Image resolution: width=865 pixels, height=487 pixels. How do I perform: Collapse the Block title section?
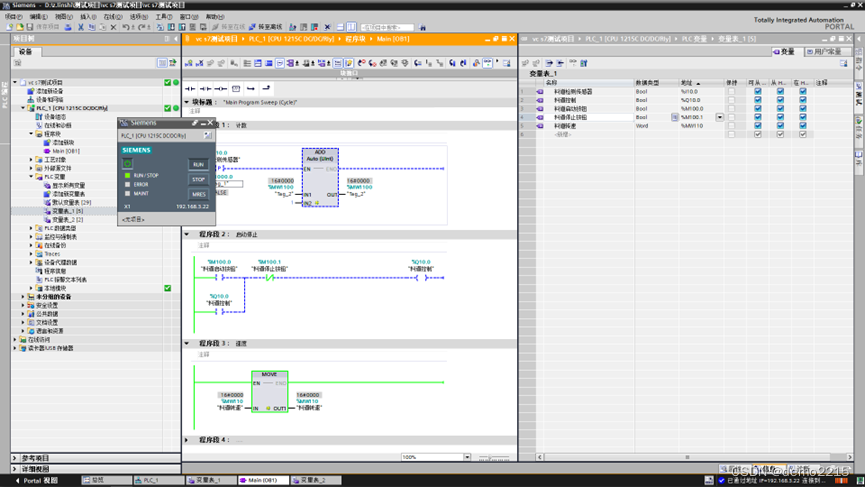(187, 102)
